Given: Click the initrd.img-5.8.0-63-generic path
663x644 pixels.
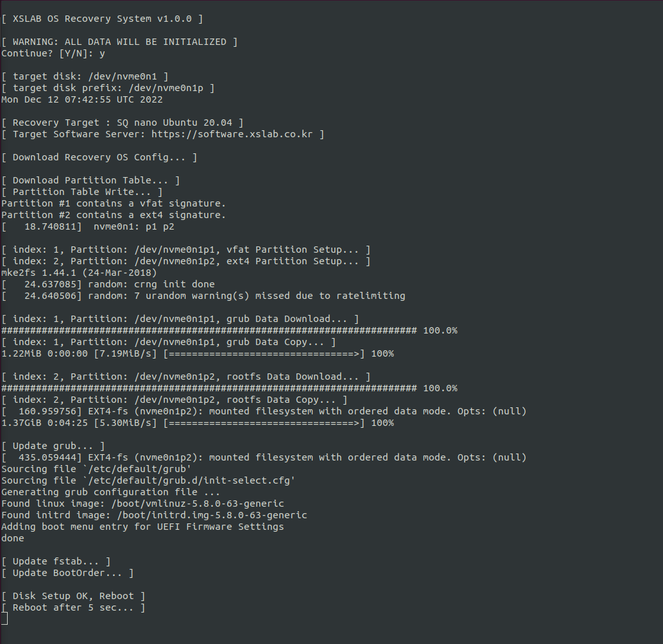Looking at the screenshot, I should point(212,514).
